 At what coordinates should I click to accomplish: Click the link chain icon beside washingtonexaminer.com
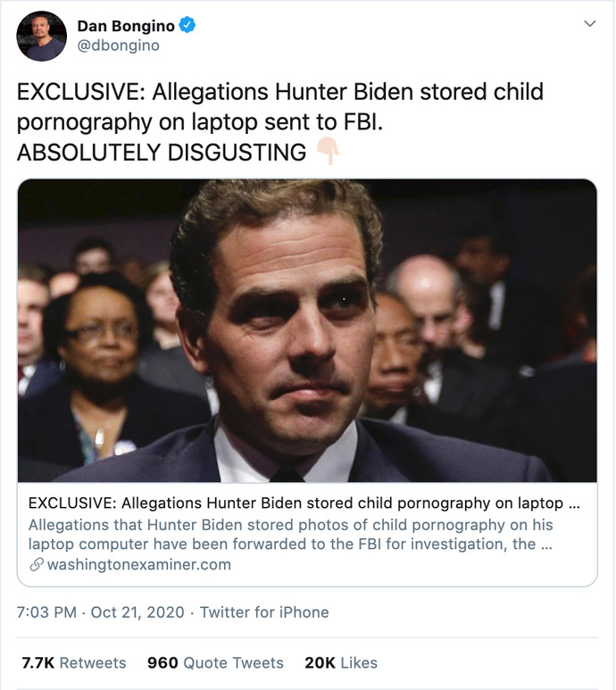(x=36, y=564)
